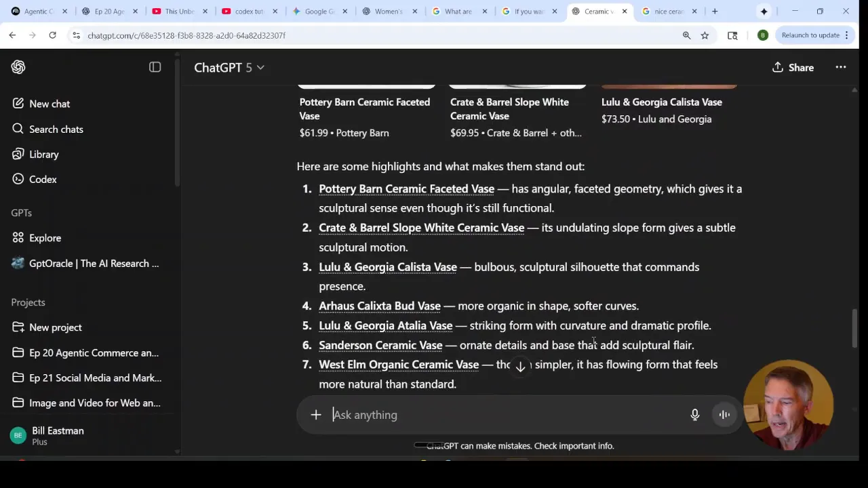Open Ep 21 Social Media project

point(95,378)
